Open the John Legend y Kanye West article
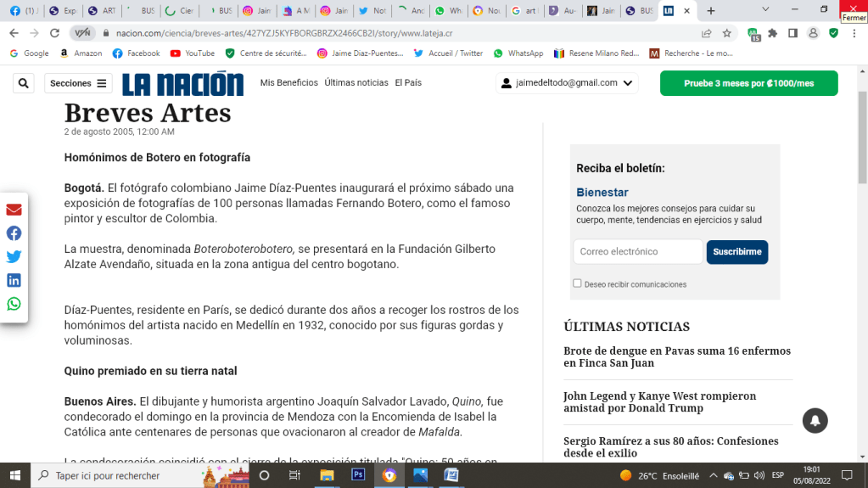This screenshot has height=488, width=868. (x=659, y=402)
